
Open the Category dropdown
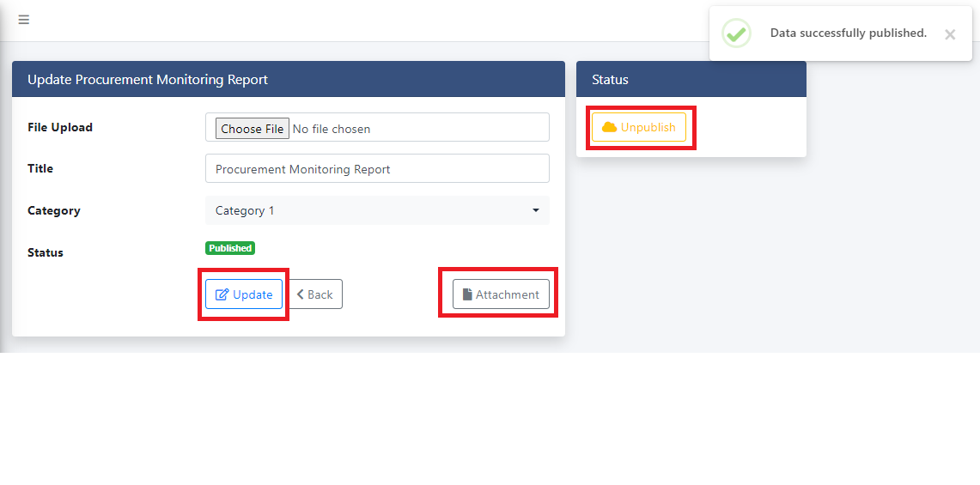[x=377, y=210]
